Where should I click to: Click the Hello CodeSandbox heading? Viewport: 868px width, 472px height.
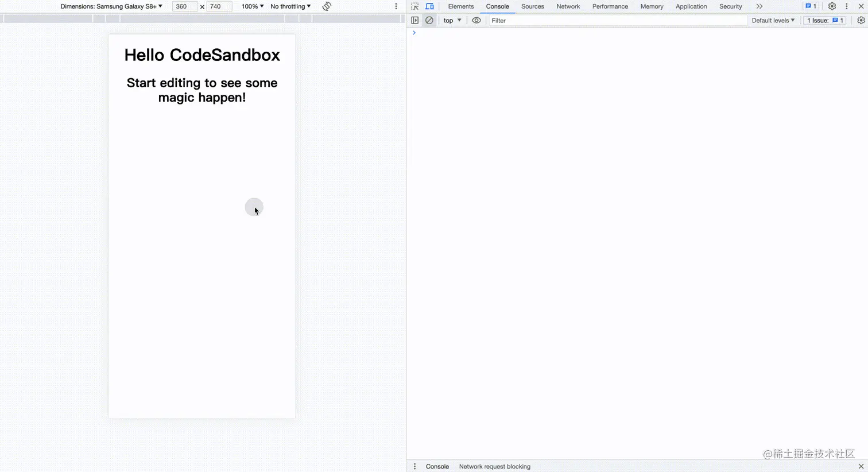202,55
